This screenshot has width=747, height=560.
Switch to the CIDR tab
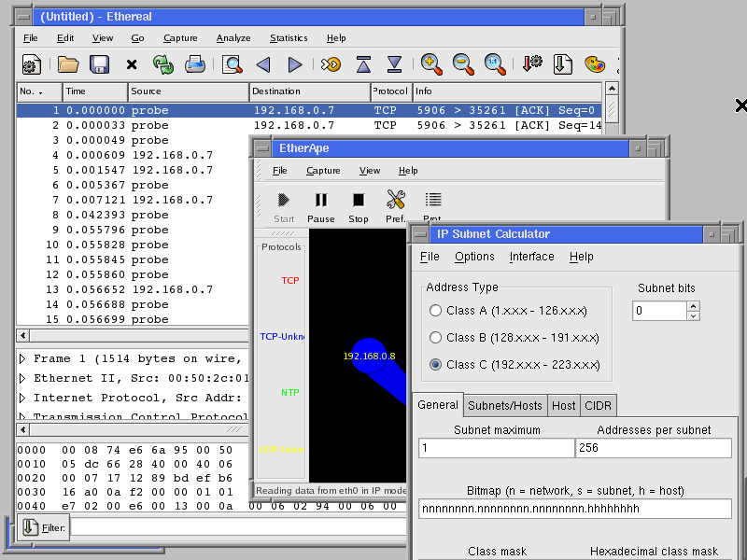pyautogui.click(x=598, y=405)
